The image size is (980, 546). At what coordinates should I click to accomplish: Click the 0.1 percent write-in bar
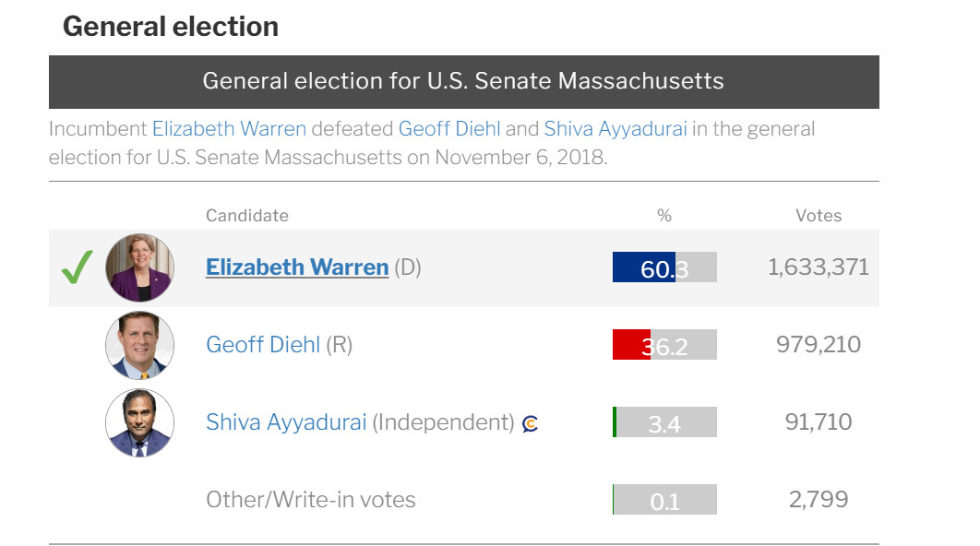[664, 500]
